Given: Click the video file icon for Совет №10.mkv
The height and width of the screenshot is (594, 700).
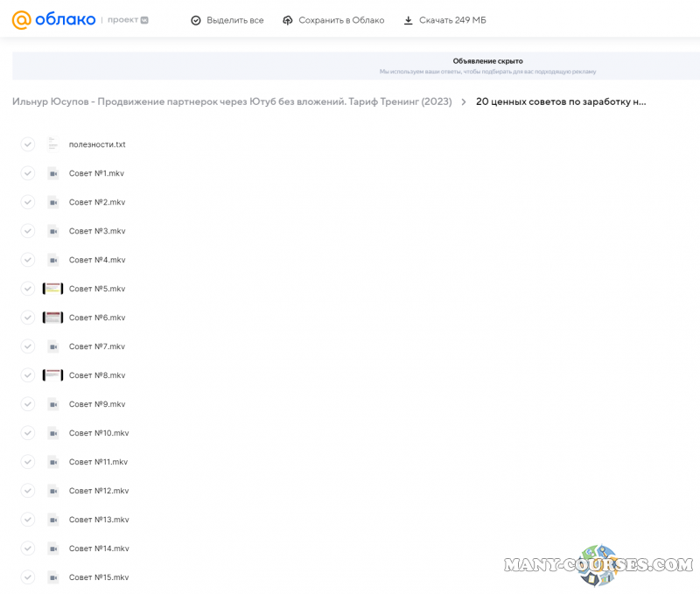Looking at the screenshot, I should (52, 433).
